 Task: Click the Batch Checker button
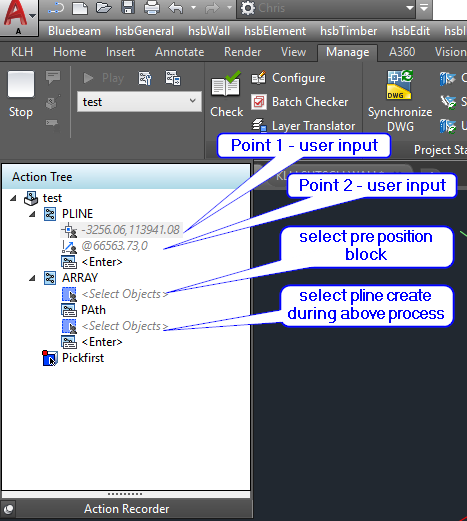[x=299, y=102]
